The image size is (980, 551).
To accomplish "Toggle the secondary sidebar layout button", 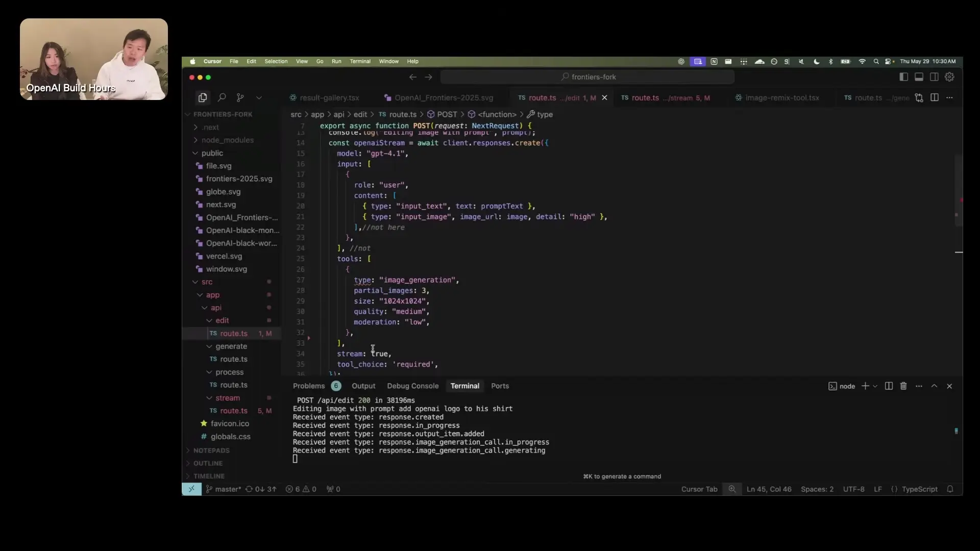I will pyautogui.click(x=934, y=77).
